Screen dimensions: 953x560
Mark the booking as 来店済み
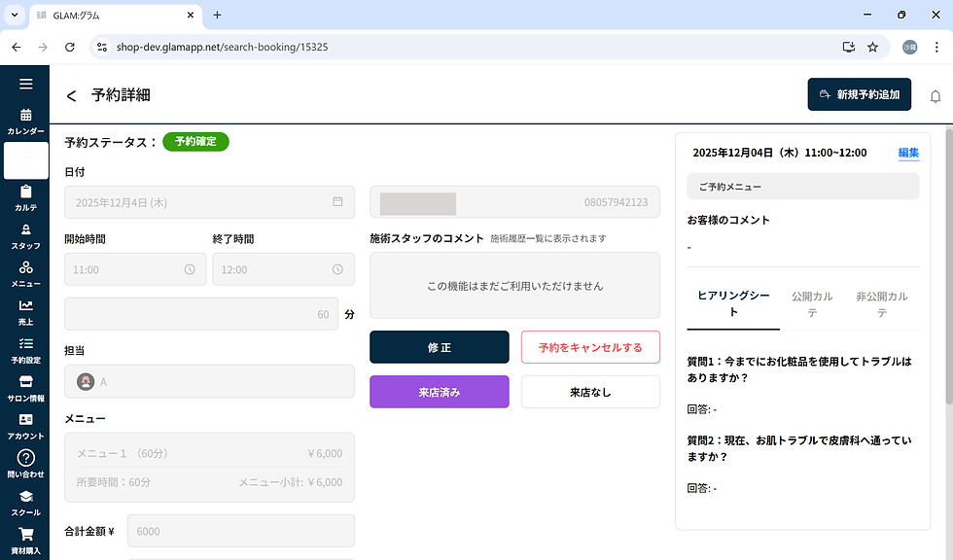pyautogui.click(x=439, y=392)
